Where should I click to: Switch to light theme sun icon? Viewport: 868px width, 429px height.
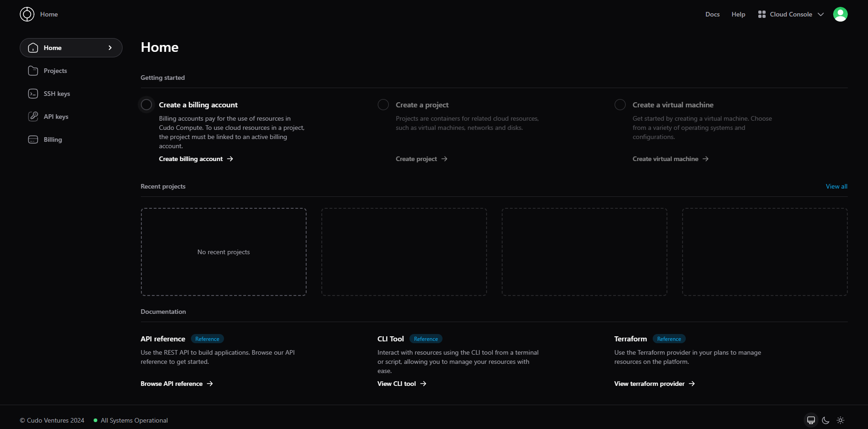840,420
